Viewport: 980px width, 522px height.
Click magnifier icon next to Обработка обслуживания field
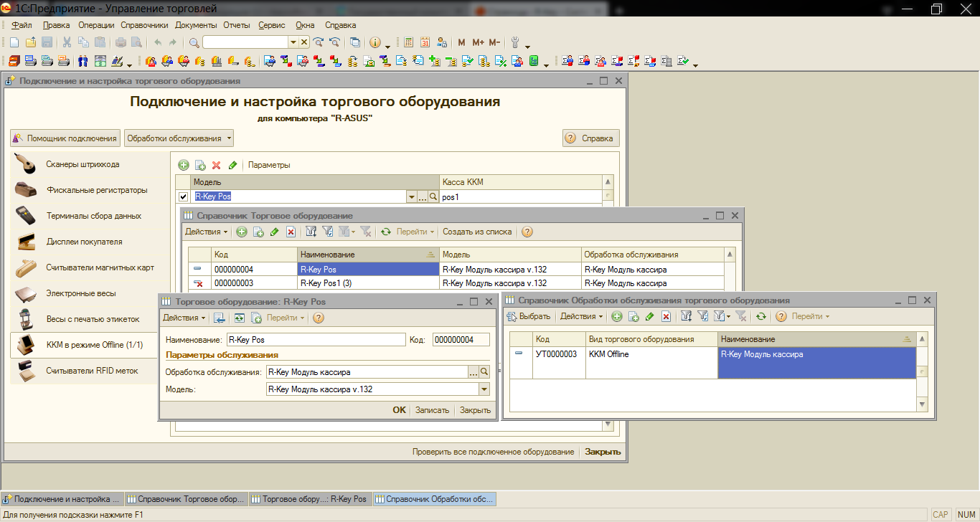click(484, 371)
